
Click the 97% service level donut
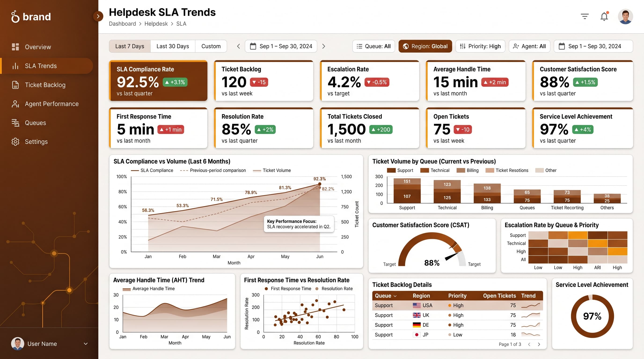(x=592, y=316)
